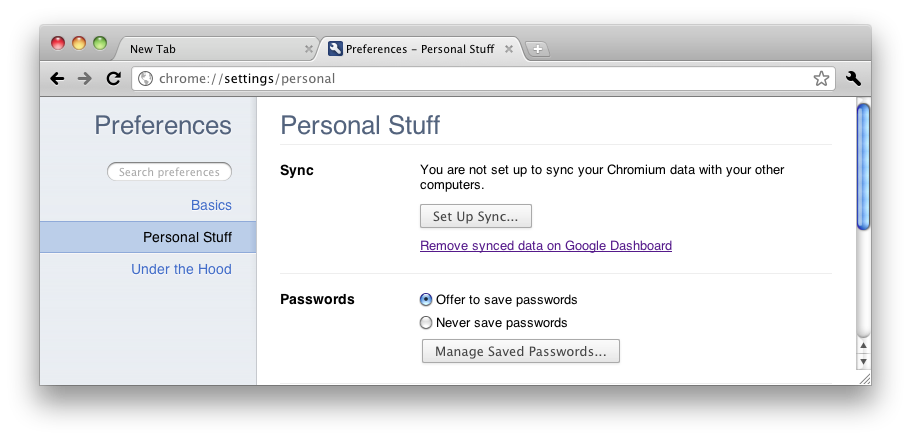Click the Search preferences field
Screen dimensions: 911x440
click(x=169, y=172)
